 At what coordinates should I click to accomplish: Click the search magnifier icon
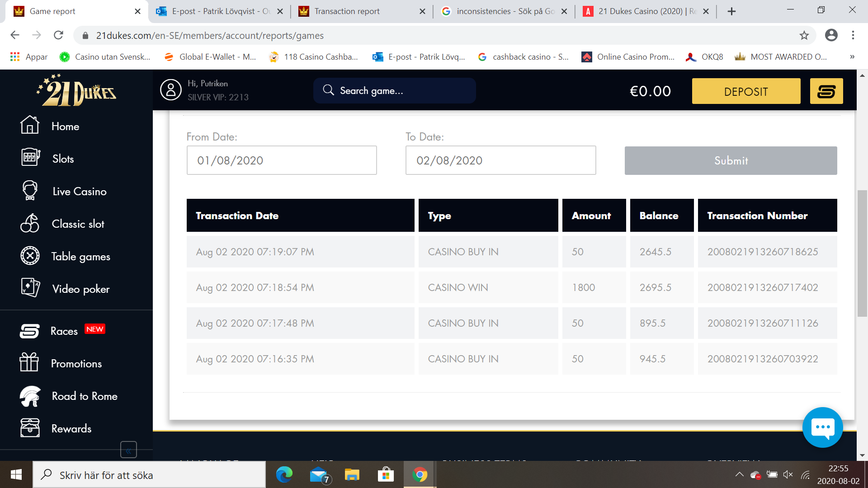point(329,90)
